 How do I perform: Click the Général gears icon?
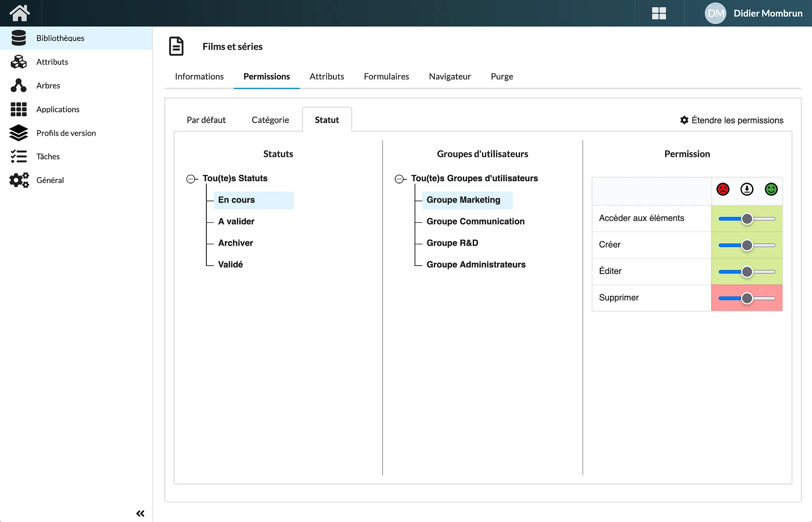(x=19, y=180)
